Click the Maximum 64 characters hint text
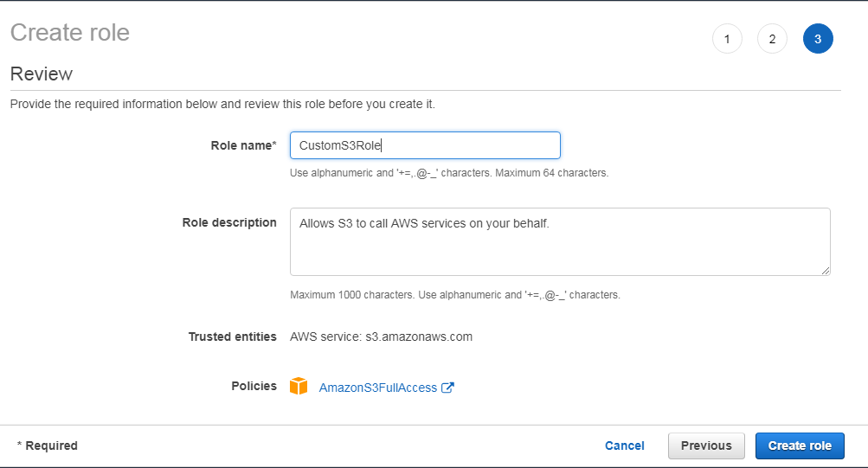 [x=551, y=173]
